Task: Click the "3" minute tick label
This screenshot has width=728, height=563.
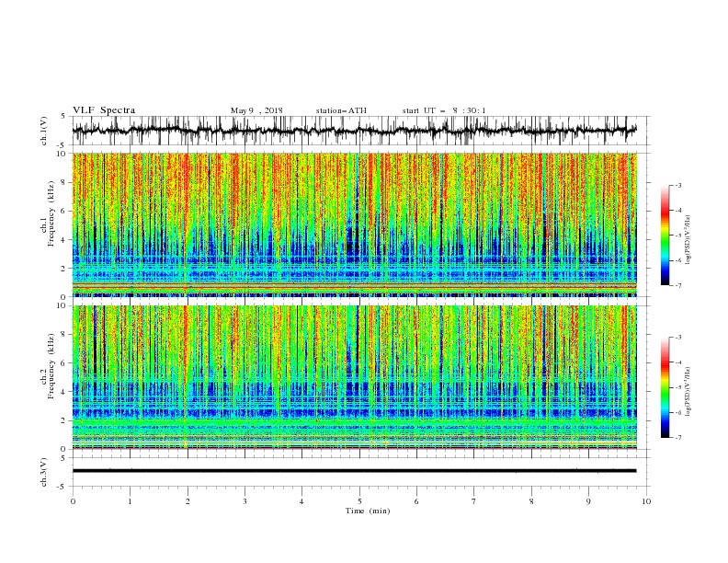Action: pyautogui.click(x=245, y=501)
